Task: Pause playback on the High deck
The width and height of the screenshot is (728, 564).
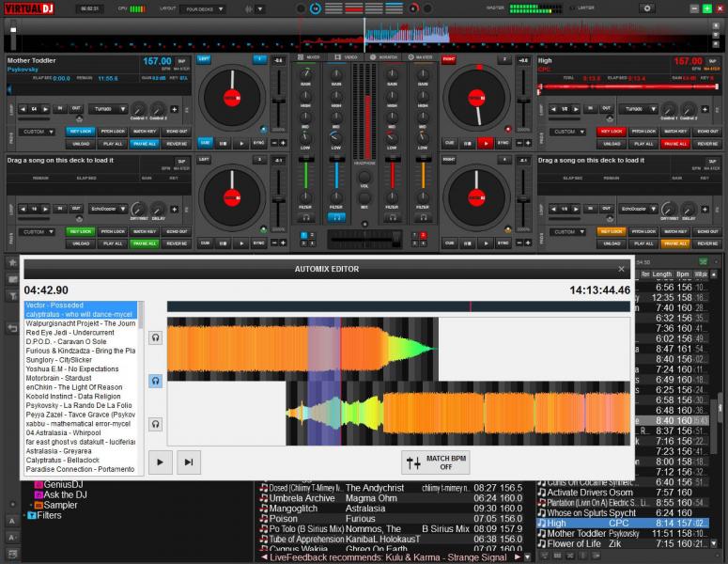Action: point(468,143)
